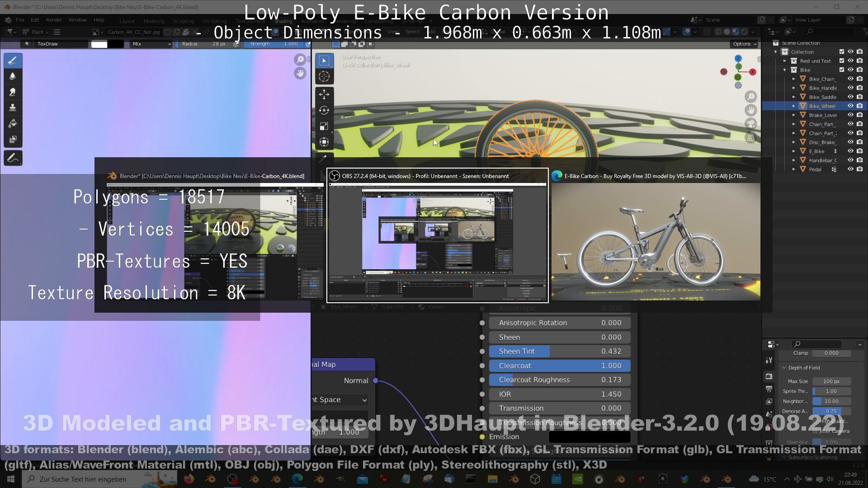Click the Windows taskbar search box

pyautogui.click(x=100, y=479)
